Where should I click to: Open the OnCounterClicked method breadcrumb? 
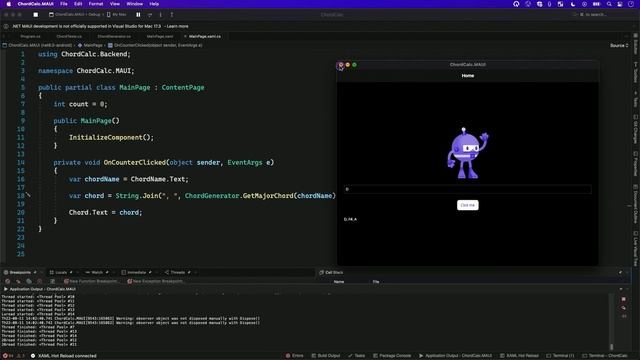pyautogui.click(x=155, y=45)
